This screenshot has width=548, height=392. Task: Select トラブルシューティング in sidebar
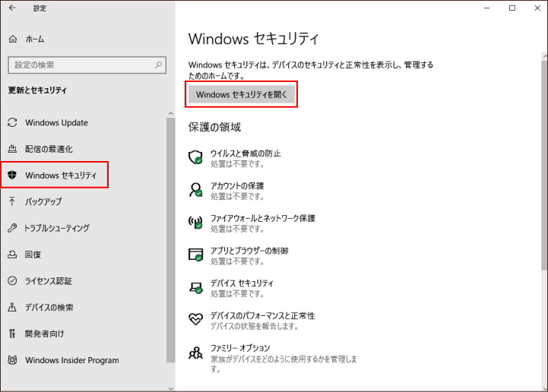pos(57,228)
